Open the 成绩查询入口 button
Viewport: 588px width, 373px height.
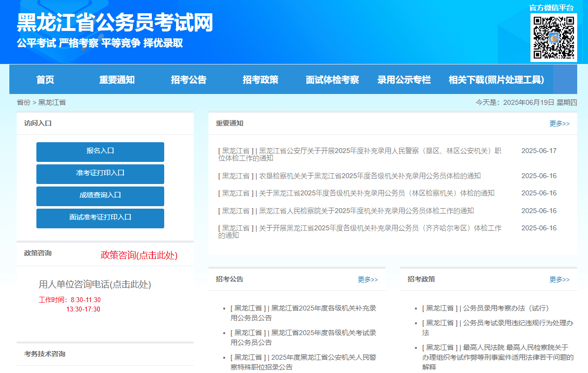100,195
